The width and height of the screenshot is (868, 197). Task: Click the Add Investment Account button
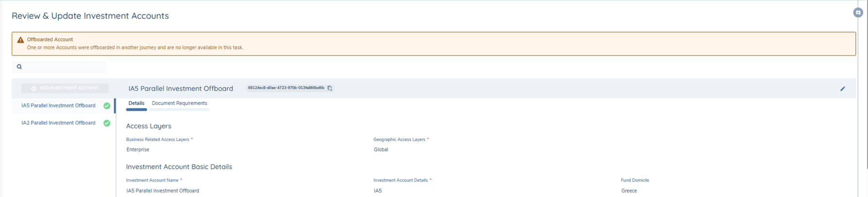(x=65, y=88)
